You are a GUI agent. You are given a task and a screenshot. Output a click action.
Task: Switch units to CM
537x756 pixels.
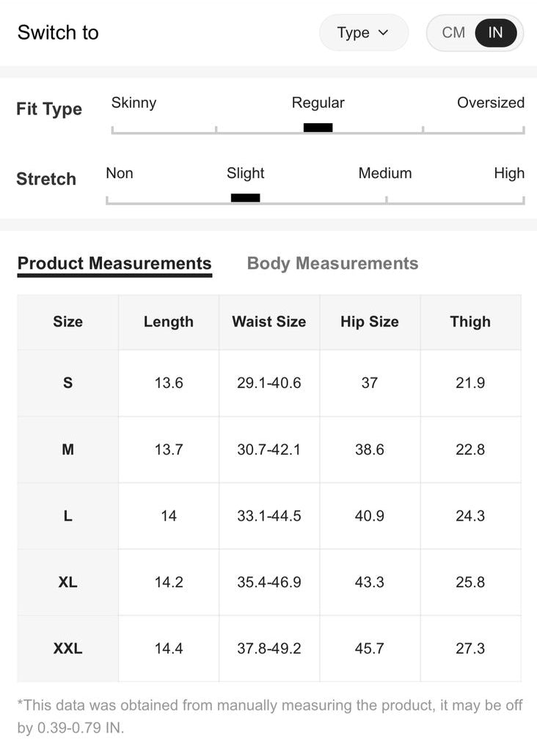tap(453, 33)
